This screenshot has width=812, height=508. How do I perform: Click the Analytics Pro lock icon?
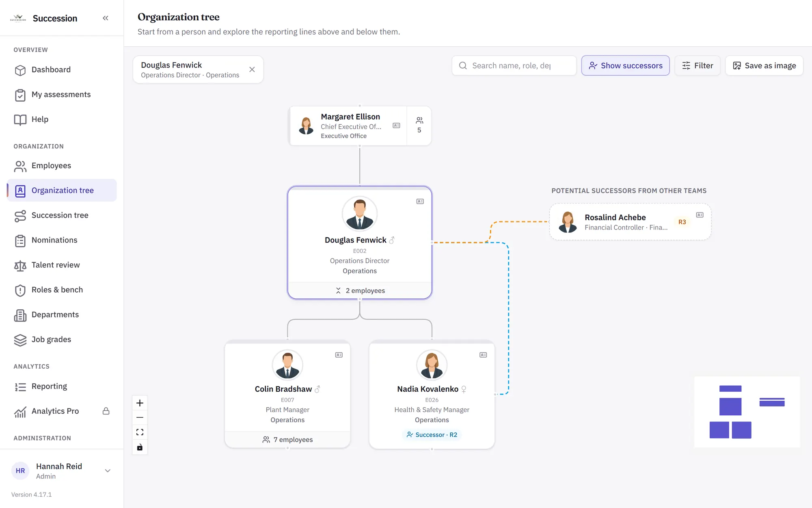pos(106,411)
